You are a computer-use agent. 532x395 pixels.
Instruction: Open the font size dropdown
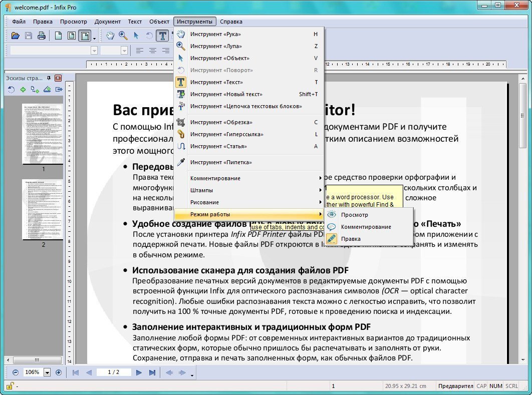click(124, 51)
